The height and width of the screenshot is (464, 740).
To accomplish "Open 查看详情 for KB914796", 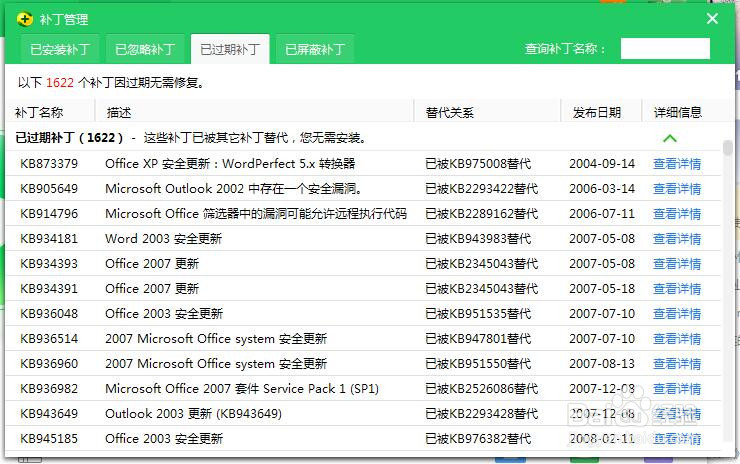I will coord(677,214).
